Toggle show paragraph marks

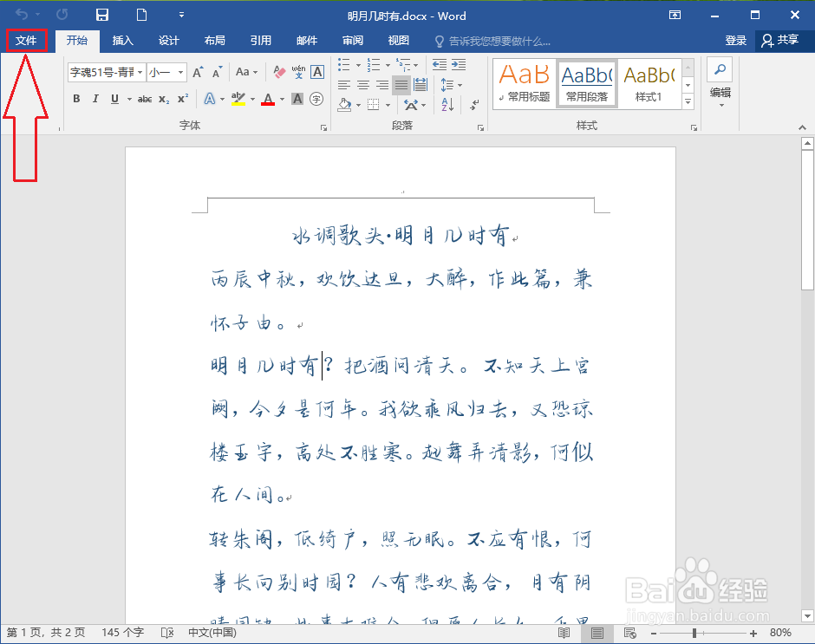[x=474, y=106]
